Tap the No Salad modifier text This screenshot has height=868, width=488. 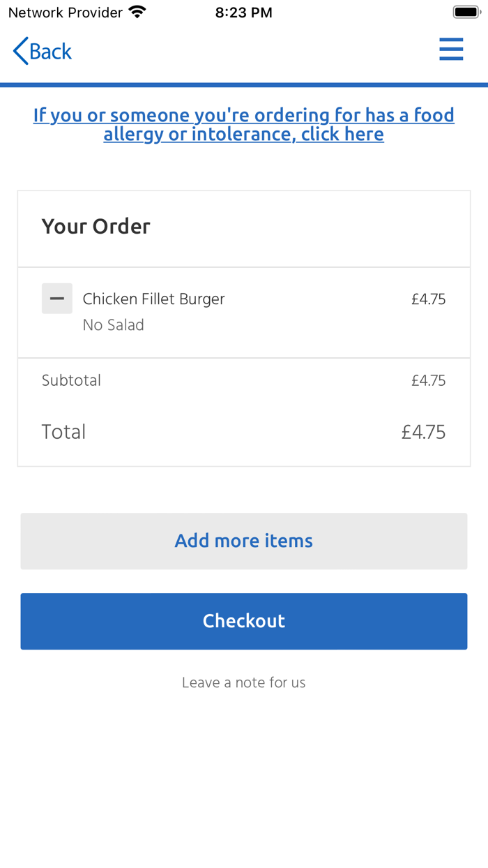[x=113, y=325]
